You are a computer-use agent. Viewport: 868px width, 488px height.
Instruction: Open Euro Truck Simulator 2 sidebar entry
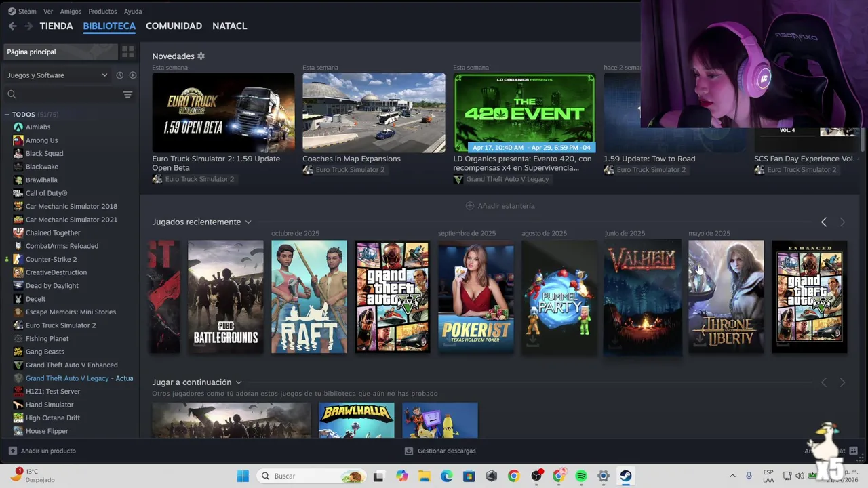pos(60,325)
